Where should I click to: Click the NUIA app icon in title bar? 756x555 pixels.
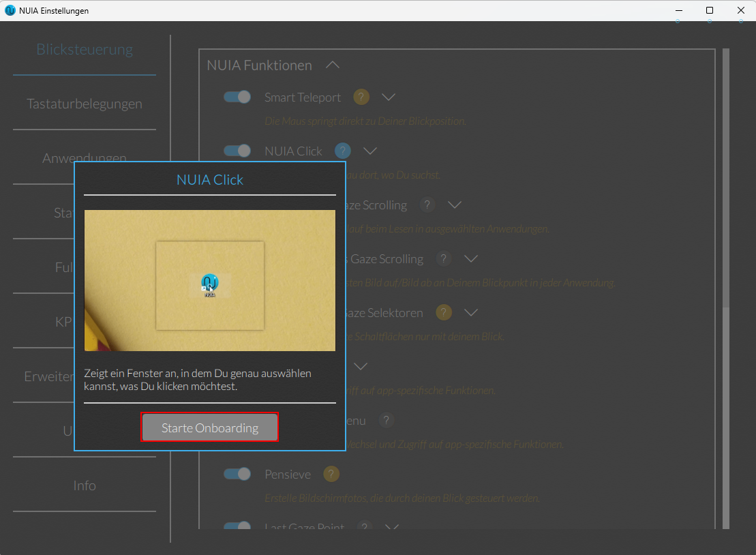tap(10, 11)
